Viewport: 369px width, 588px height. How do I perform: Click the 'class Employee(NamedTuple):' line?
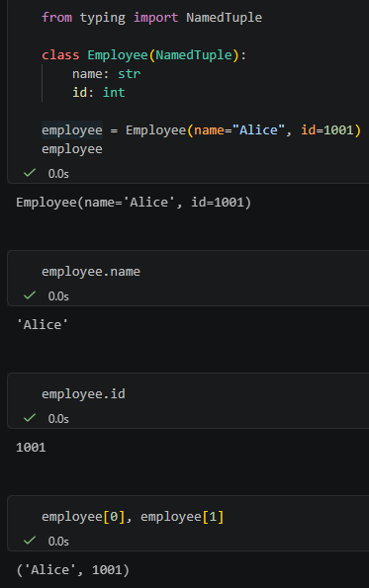[143, 55]
